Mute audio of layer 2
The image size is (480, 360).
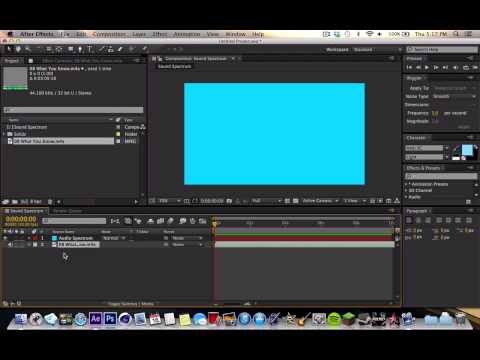[10, 245]
